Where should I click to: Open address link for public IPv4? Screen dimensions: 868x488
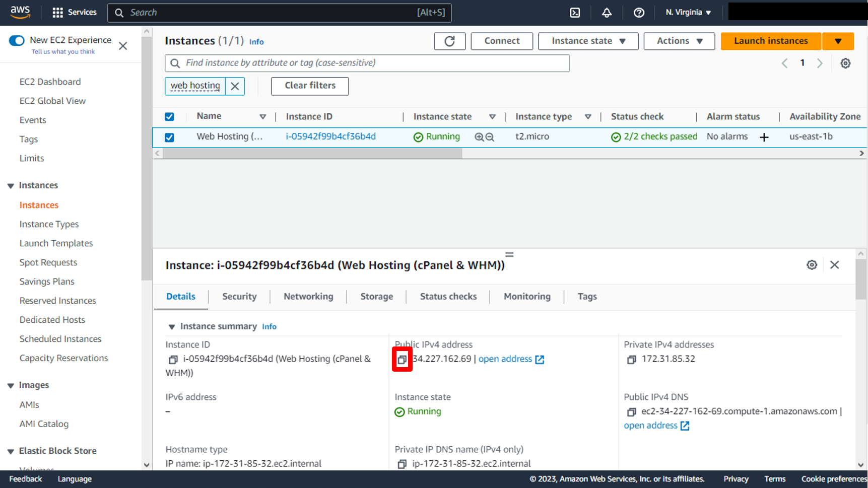pos(511,359)
